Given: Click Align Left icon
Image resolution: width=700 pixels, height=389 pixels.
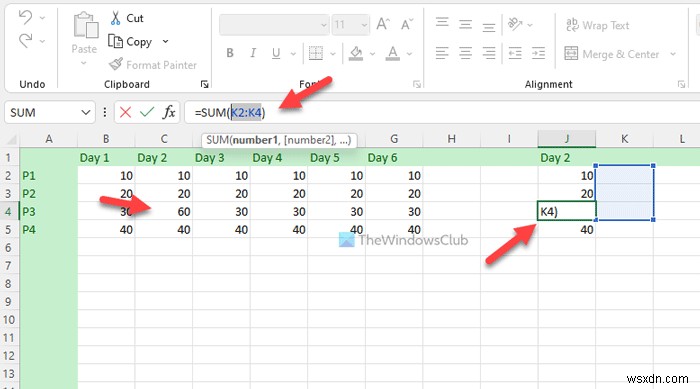Looking at the screenshot, I should pyautogui.click(x=442, y=54).
